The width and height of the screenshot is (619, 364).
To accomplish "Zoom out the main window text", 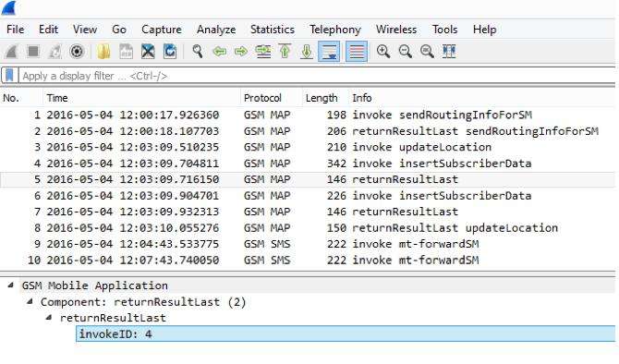I will coord(406,52).
